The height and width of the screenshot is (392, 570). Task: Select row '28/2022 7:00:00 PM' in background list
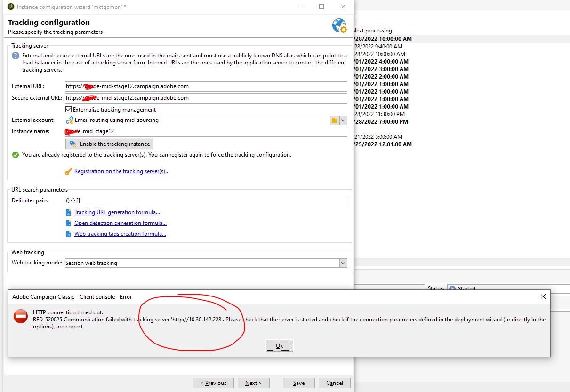click(462, 122)
